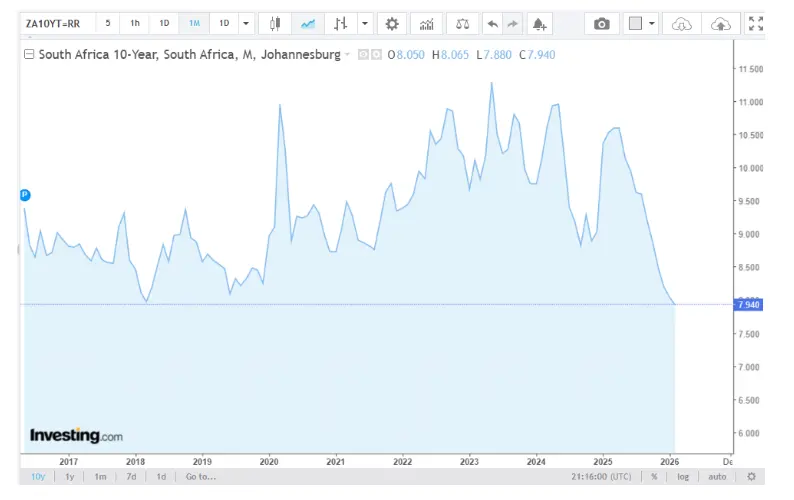Open bottom-right axis settings gear
Image resolution: width=794 pixels, height=500 pixels.
(x=751, y=477)
